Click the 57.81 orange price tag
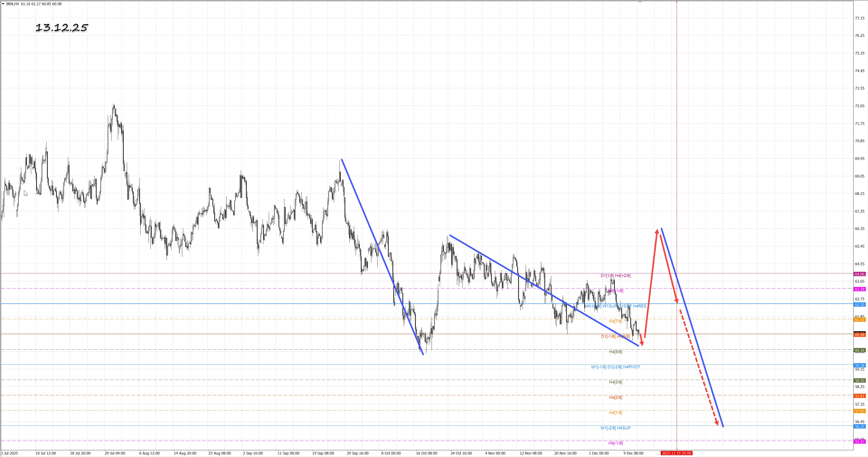This screenshot has width=868, height=457. tap(860, 396)
